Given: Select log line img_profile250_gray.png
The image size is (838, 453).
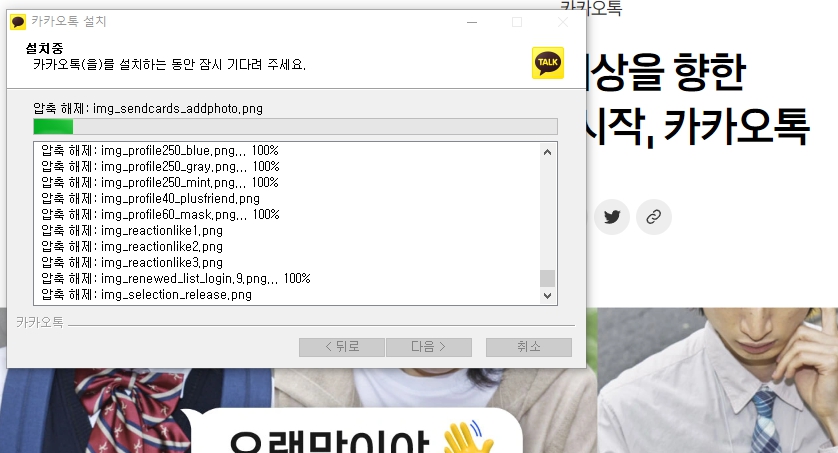Looking at the screenshot, I should click(x=160, y=166).
